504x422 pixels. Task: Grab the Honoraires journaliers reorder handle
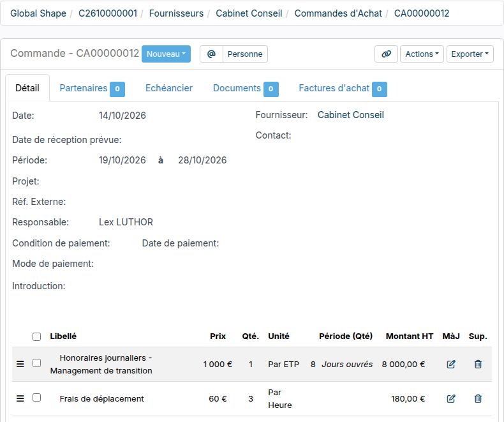click(x=20, y=364)
